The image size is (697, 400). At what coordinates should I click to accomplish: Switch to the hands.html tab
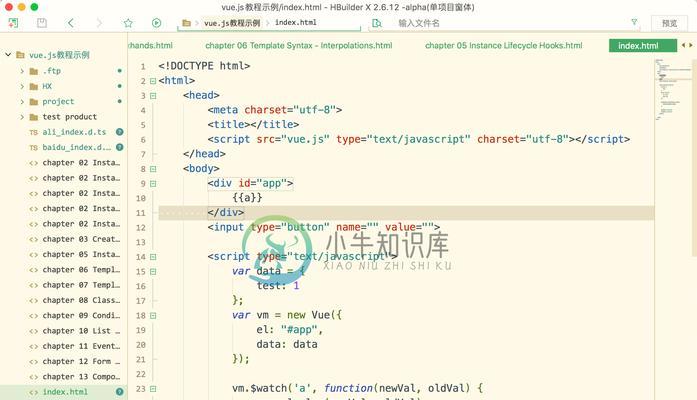pyautogui.click(x=150, y=45)
